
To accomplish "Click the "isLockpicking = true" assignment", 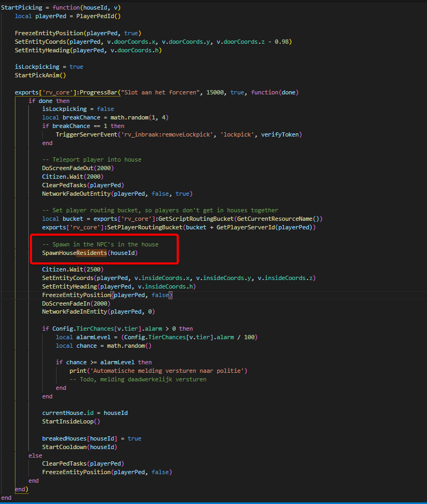I will (49, 67).
